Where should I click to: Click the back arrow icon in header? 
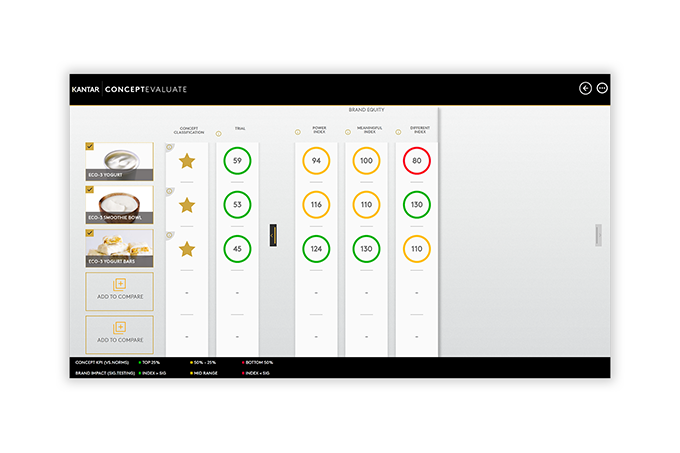pyautogui.click(x=585, y=88)
